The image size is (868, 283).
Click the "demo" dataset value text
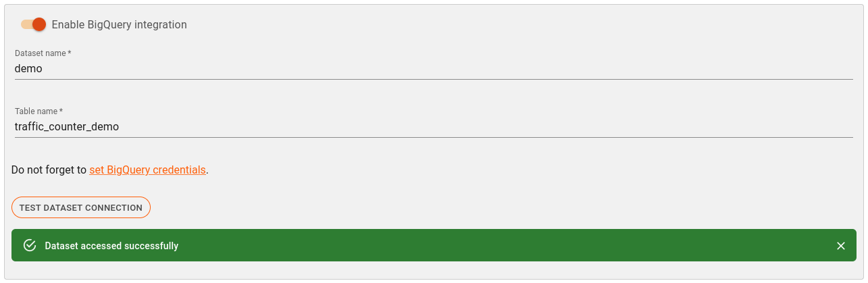click(x=28, y=69)
